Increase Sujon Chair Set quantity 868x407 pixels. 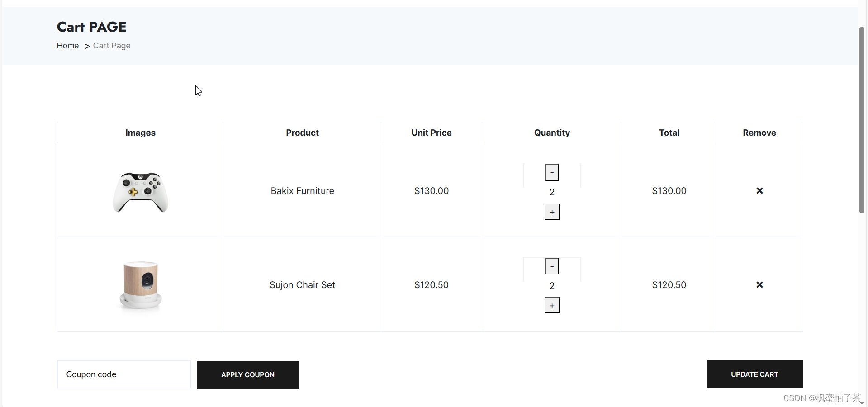click(x=552, y=306)
